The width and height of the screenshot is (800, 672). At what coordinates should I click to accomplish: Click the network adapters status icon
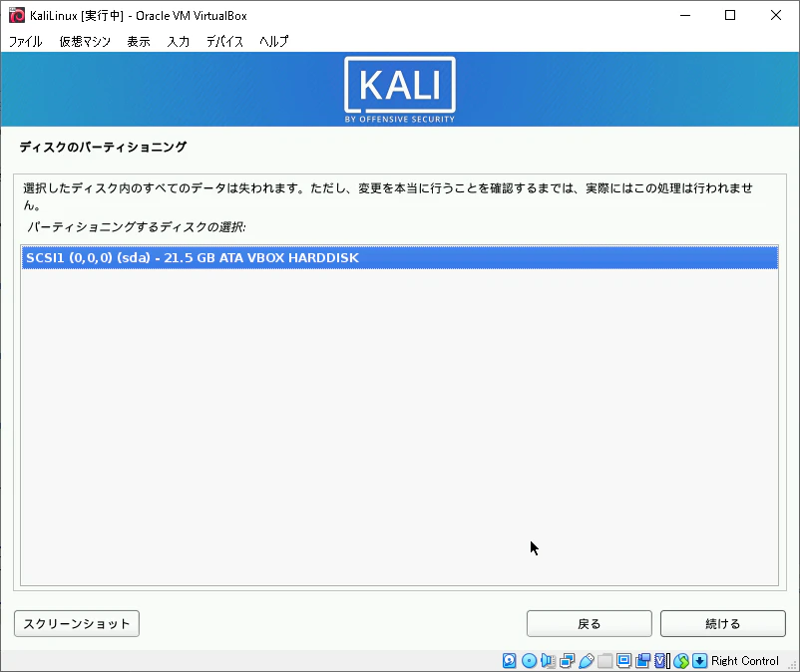[567, 661]
